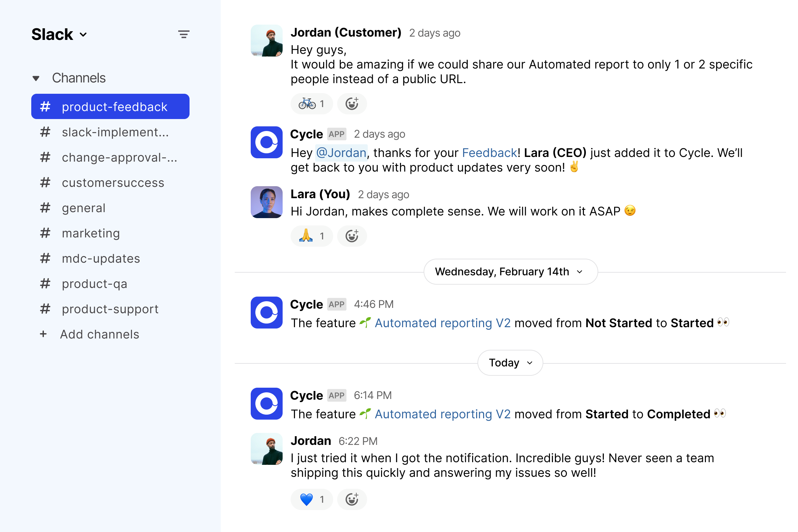The image size is (798, 532).
Task: Click the Lara (You) sender name
Action: tap(320, 194)
